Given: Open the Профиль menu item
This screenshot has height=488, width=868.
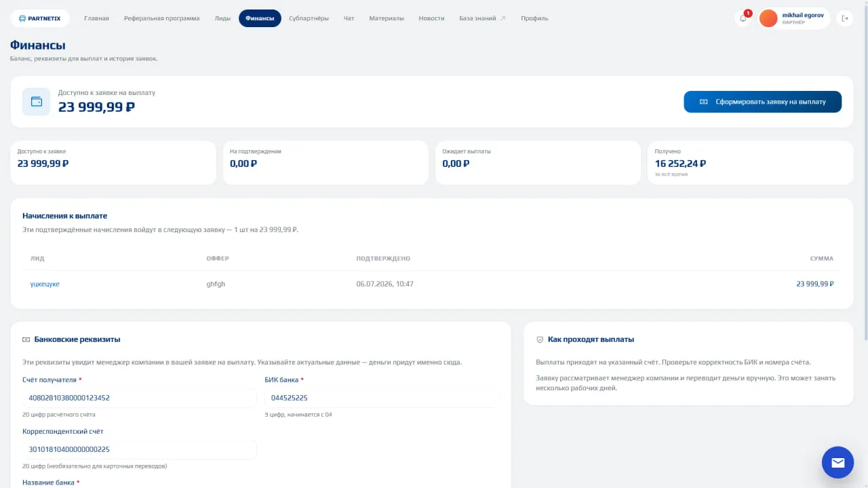Looking at the screenshot, I should [x=534, y=18].
